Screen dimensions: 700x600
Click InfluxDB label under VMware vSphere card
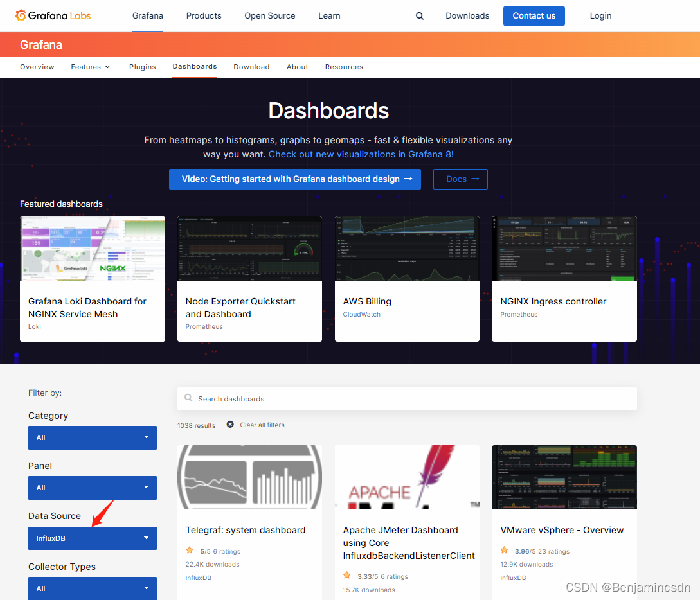coord(513,578)
